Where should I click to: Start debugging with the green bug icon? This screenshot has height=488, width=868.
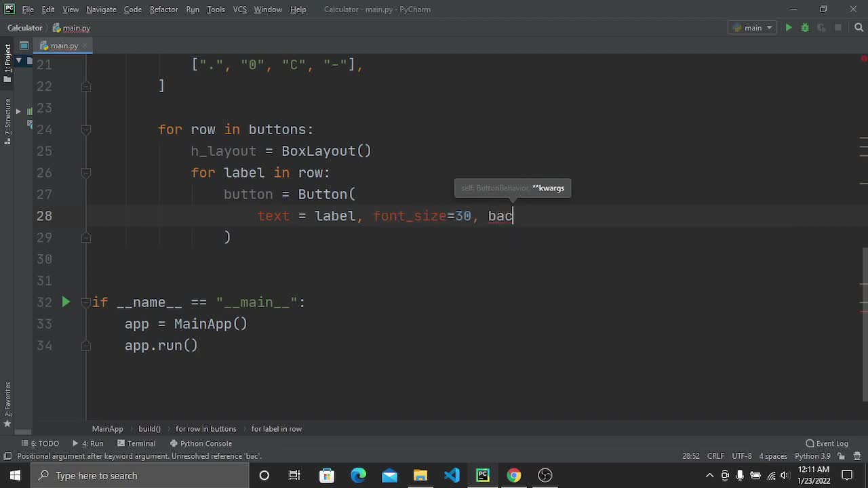point(805,28)
